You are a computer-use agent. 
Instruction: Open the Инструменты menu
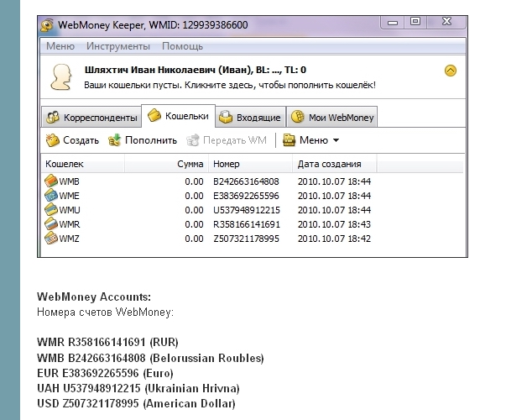[x=118, y=46]
